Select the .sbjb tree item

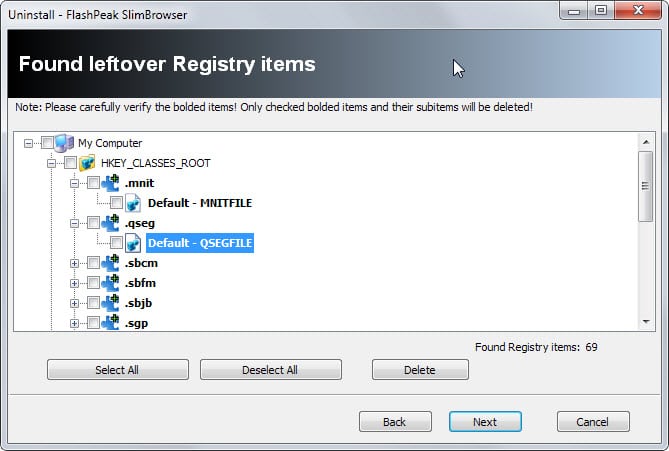point(138,303)
